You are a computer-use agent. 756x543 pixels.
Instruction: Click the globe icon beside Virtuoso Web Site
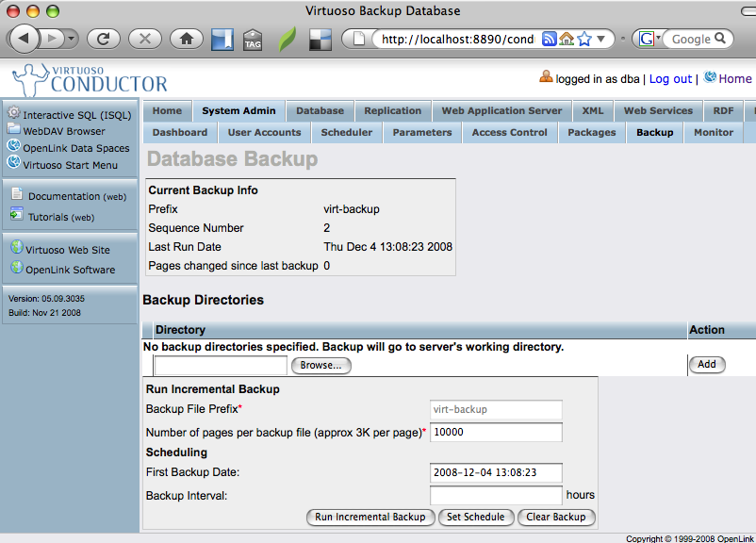16,249
